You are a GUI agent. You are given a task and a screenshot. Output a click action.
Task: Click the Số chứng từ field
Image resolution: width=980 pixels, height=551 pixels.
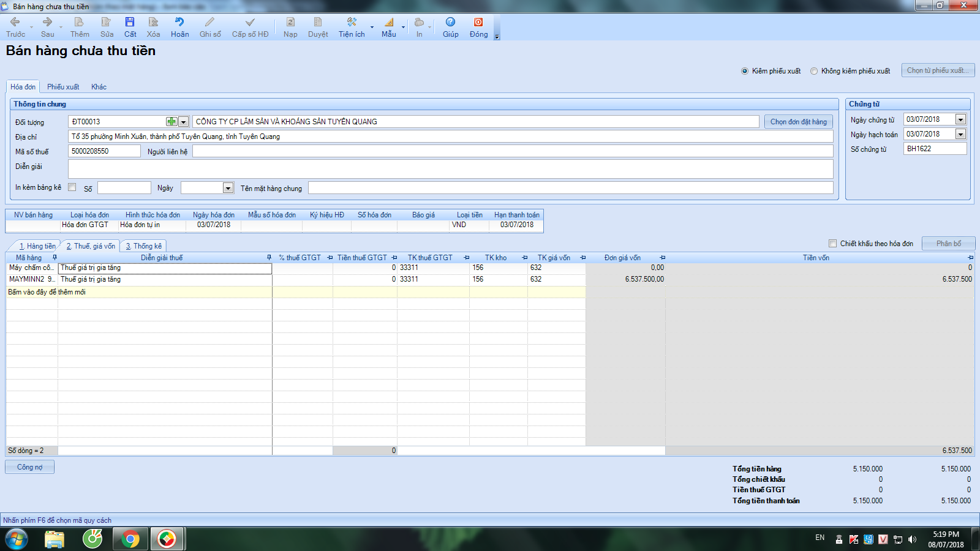[x=935, y=149]
